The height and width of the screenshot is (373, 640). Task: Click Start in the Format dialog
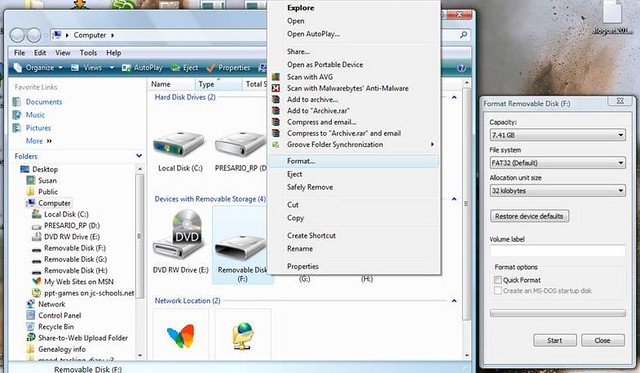click(555, 340)
